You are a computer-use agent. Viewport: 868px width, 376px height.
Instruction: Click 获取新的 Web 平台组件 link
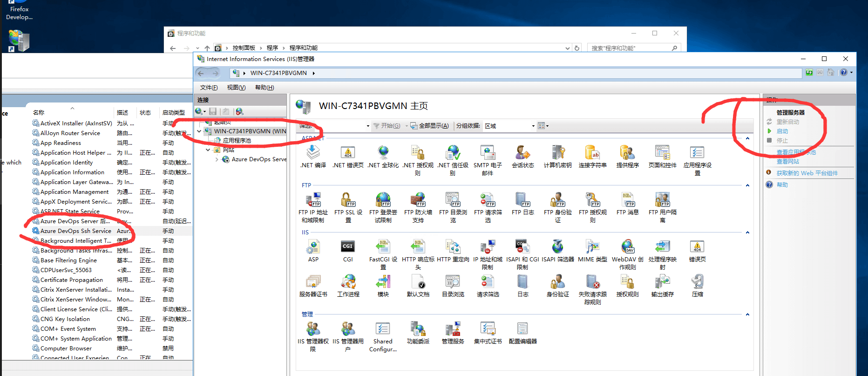point(807,173)
